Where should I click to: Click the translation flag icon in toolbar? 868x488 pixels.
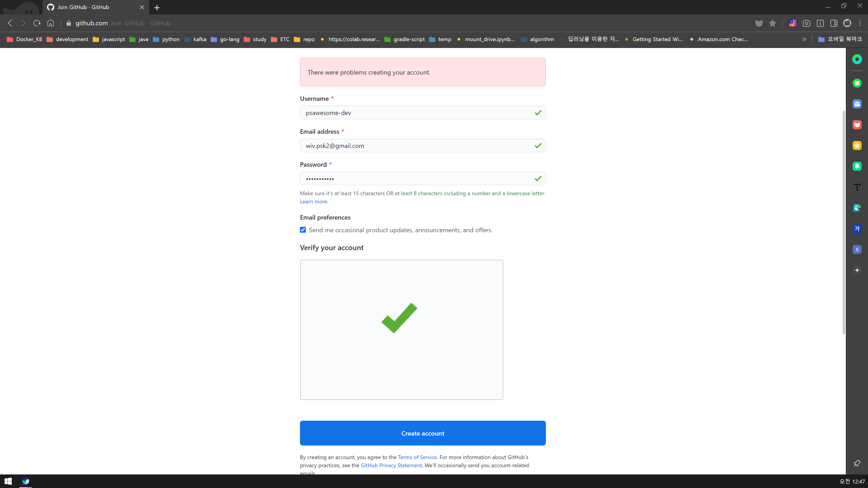[793, 23]
